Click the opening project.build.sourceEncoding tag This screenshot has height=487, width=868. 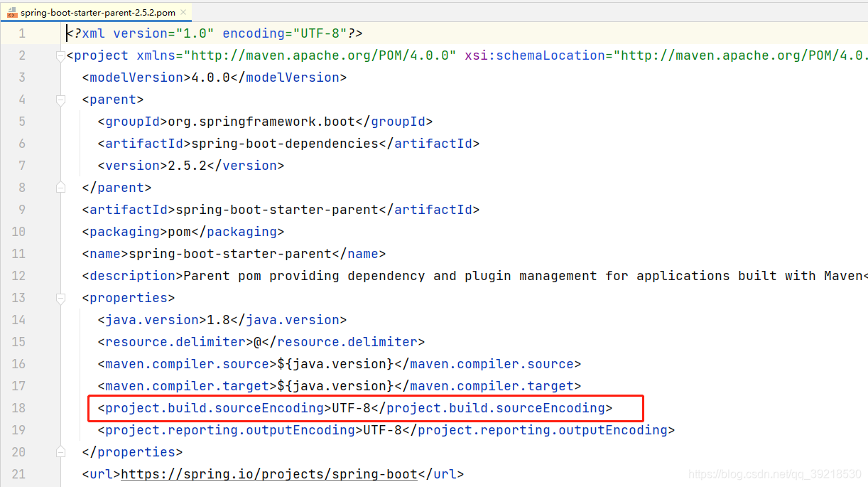point(215,409)
